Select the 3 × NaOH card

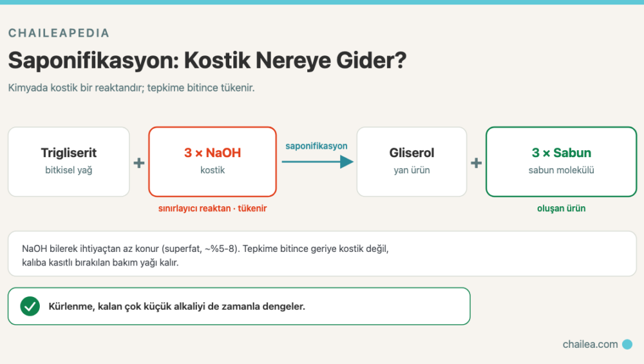[x=213, y=162]
